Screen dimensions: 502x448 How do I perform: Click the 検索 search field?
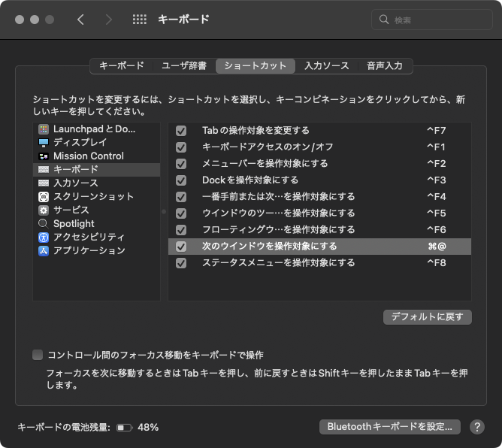pos(432,20)
